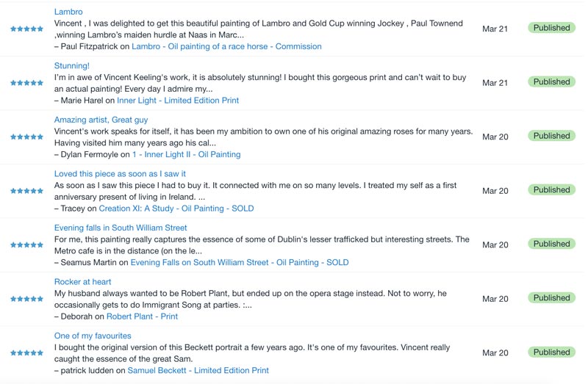Click star rating for Seamus Martin's review
Screen dimensions: 588x384
tap(26, 245)
